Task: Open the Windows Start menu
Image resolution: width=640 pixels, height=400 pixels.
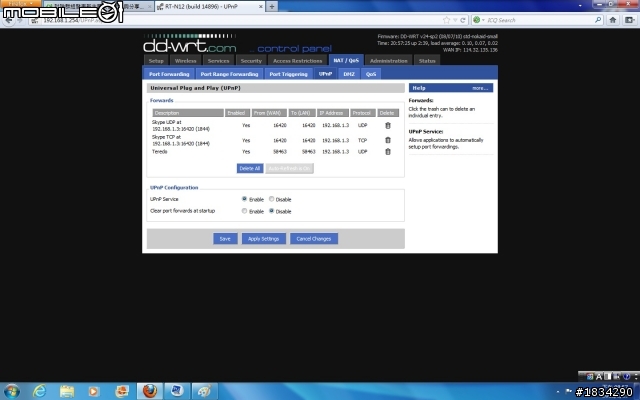Action: tap(11, 391)
